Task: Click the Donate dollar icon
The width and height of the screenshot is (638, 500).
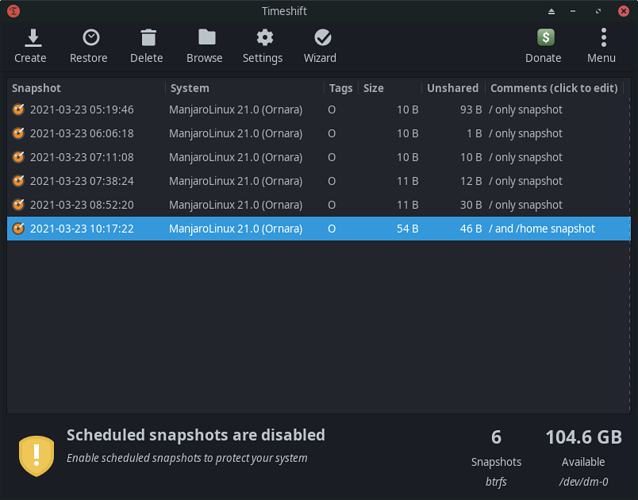Action: pyautogui.click(x=545, y=37)
